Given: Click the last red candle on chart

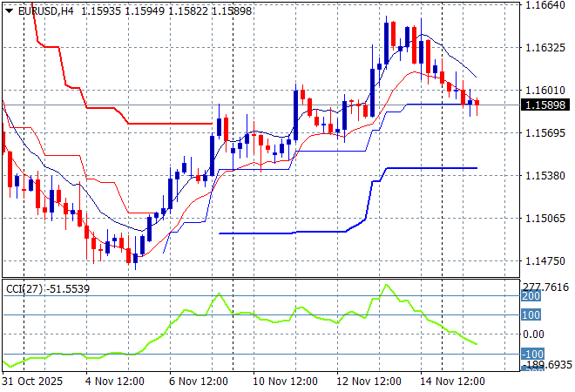Looking at the screenshot, I should click(477, 103).
